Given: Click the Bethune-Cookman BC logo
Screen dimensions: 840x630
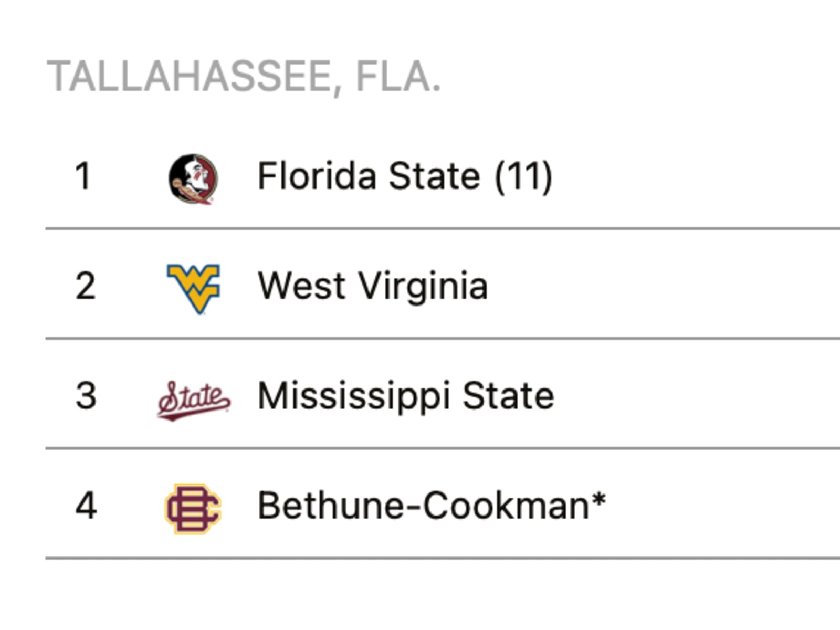Looking at the screenshot, I should 193,509.
